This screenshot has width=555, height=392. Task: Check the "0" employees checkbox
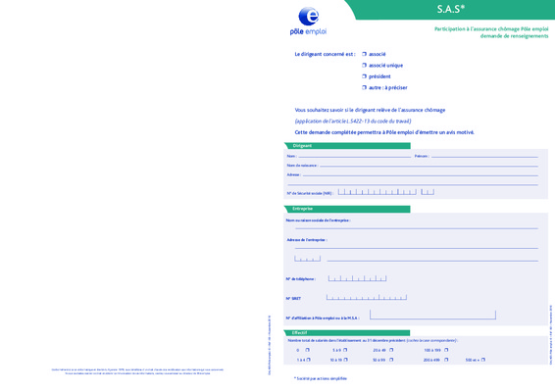(308, 350)
